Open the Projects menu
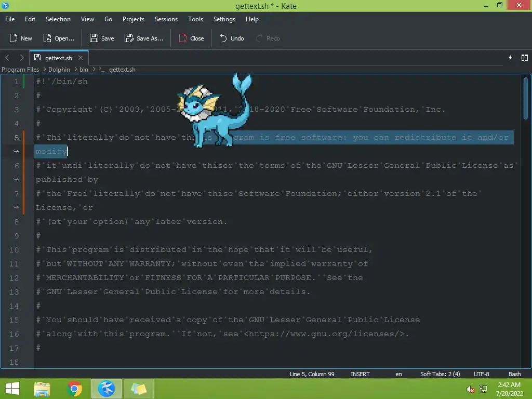This screenshot has height=399, width=532. pos(134,19)
